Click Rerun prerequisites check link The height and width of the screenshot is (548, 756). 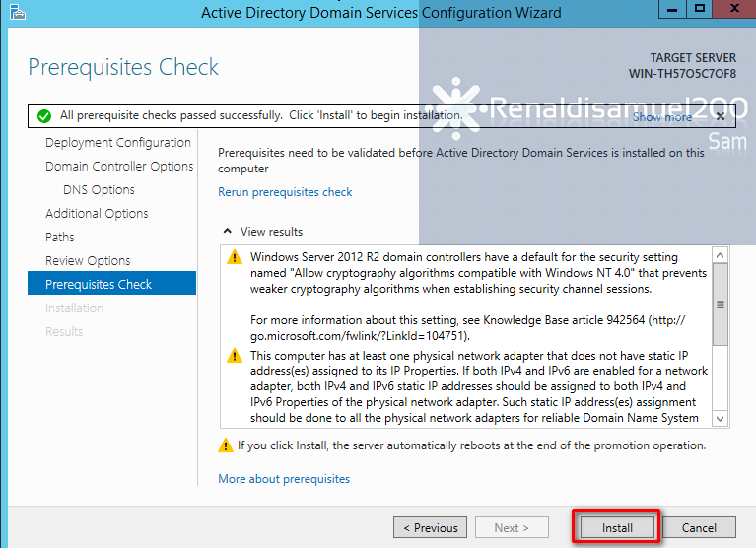tap(285, 192)
